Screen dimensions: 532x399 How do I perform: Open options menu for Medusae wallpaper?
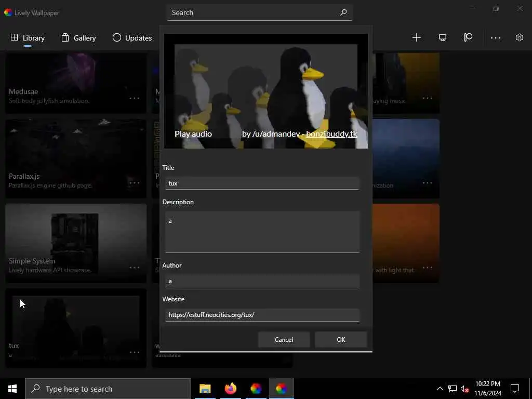point(135,98)
